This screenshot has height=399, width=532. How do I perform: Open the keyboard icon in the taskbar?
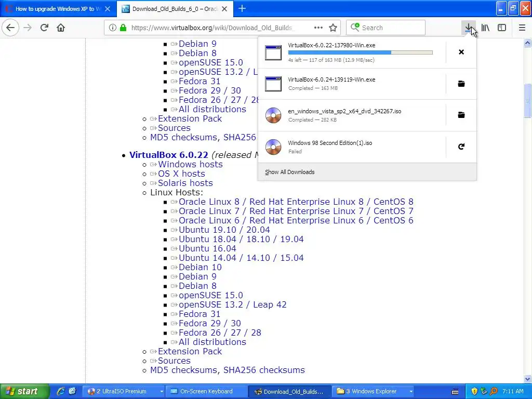455,392
